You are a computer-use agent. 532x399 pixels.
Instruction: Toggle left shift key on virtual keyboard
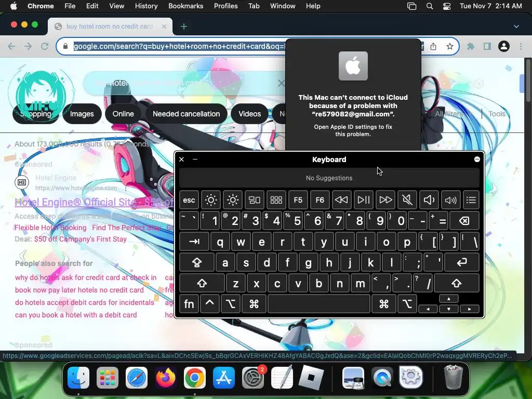pyautogui.click(x=202, y=283)
